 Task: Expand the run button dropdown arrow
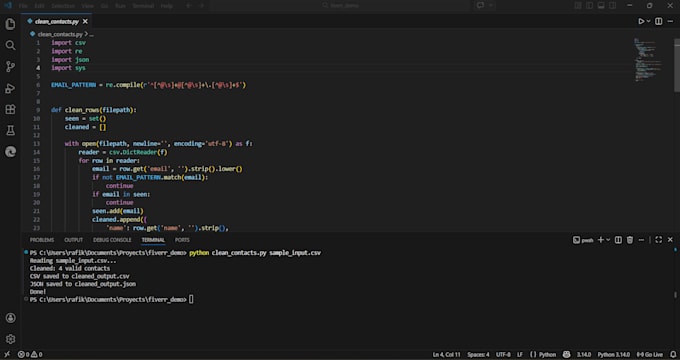pyautogui.click(x=649, y=21)
